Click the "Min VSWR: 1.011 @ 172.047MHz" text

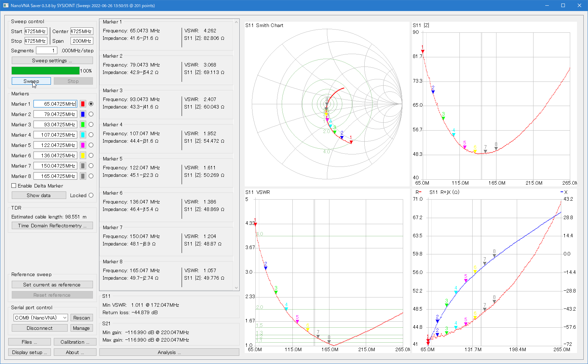point(141,305)
